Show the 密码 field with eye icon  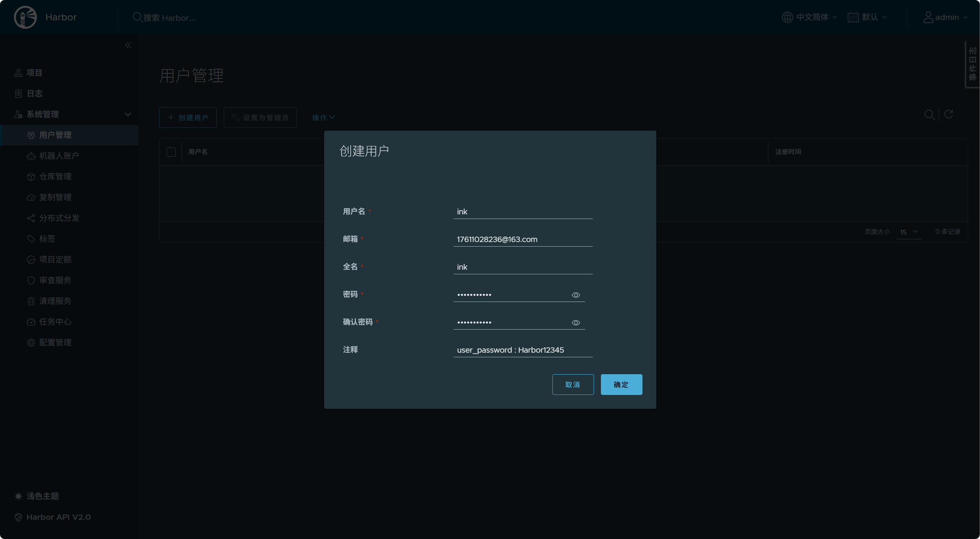[x=576, y=295]
